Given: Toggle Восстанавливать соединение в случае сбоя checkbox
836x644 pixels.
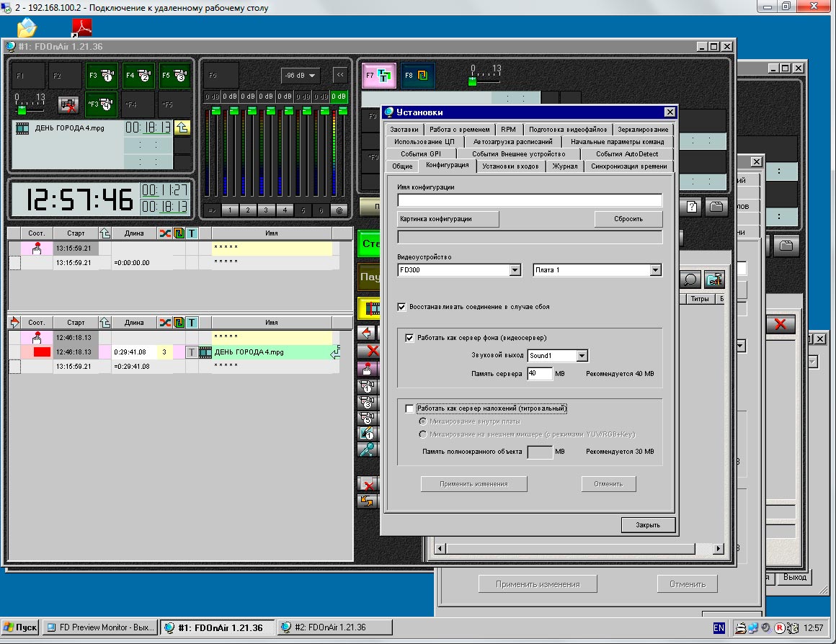Looking at the screenshot, I should point(401,307).
